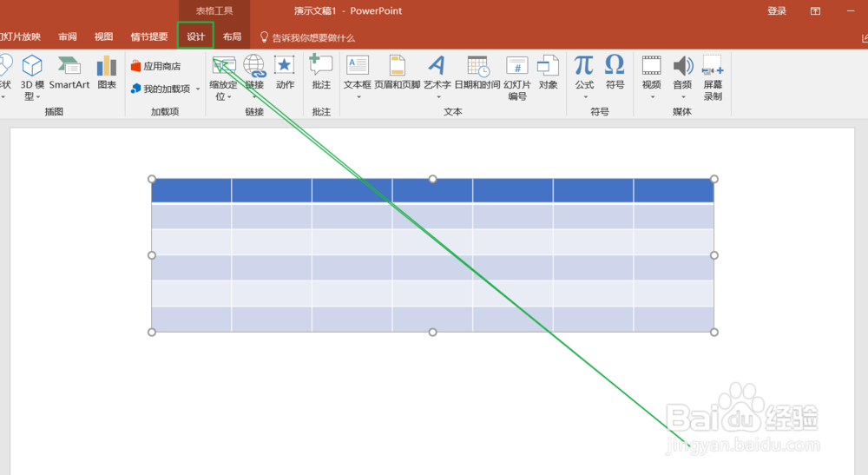
Task: Click the table's right-middle resize handle
Action: [714, 255]
